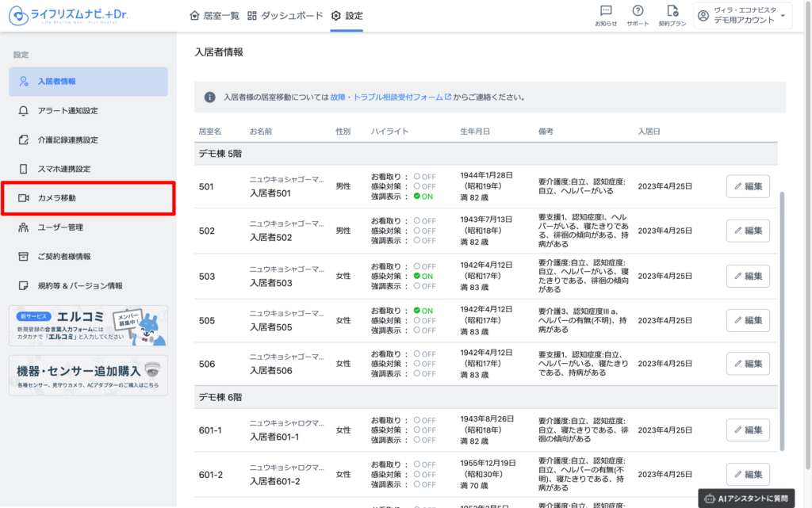Click 強調表示 ON indicator for room 501
This screenshot has height=508, width=812.
423,196
